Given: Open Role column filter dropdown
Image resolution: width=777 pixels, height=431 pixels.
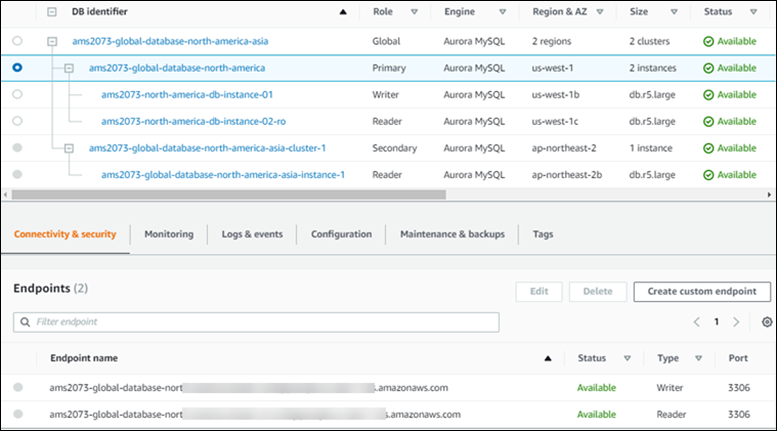Looking at the screenshot, I should pos(414,12).
